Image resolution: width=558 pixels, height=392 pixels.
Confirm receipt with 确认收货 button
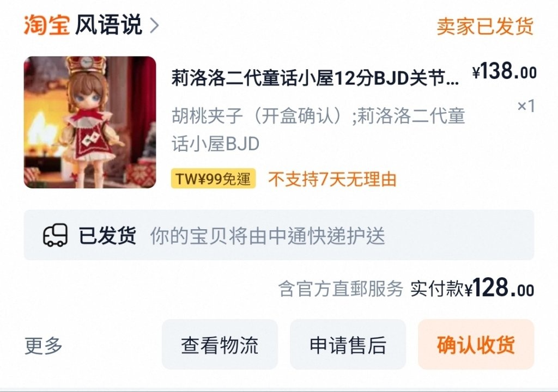(476, 344)
